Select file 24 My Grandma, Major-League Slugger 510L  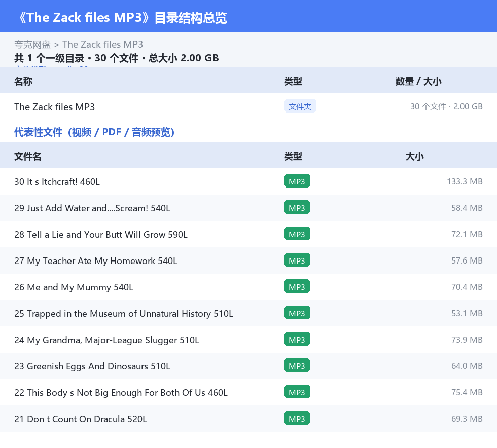107,340
